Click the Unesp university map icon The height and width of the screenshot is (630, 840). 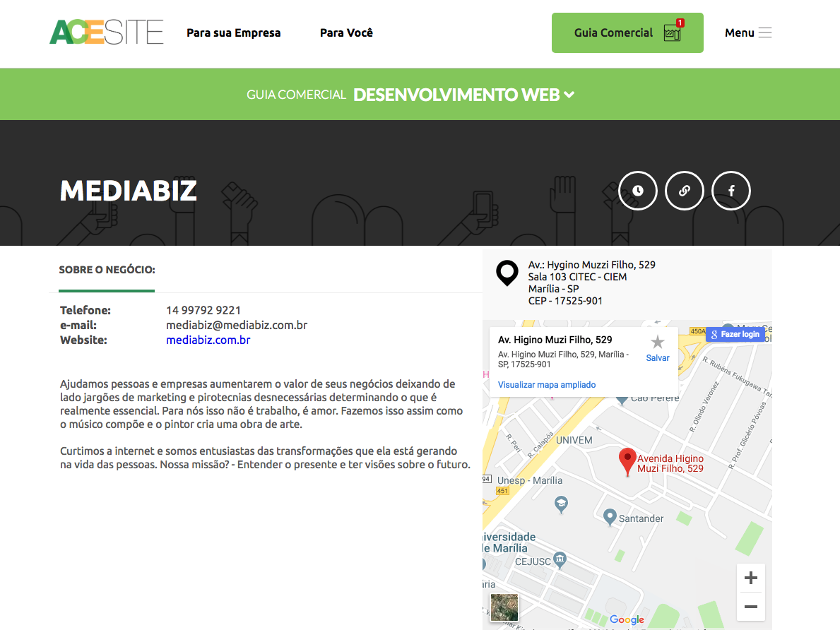pos(561,504)
